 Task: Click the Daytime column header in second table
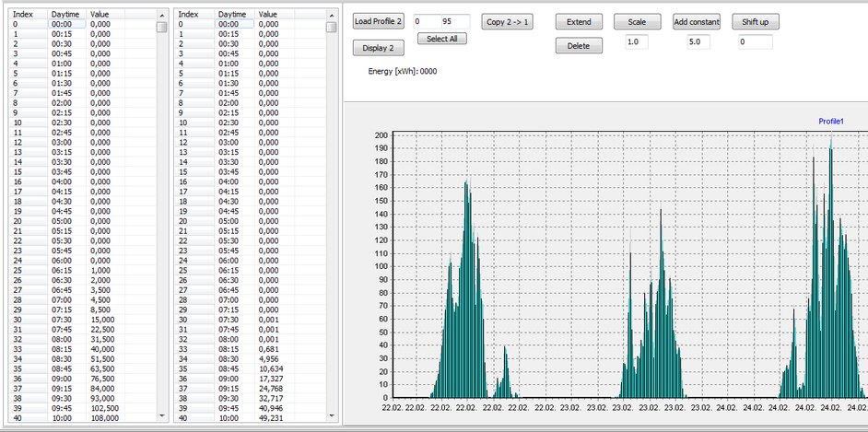[235, 15]
